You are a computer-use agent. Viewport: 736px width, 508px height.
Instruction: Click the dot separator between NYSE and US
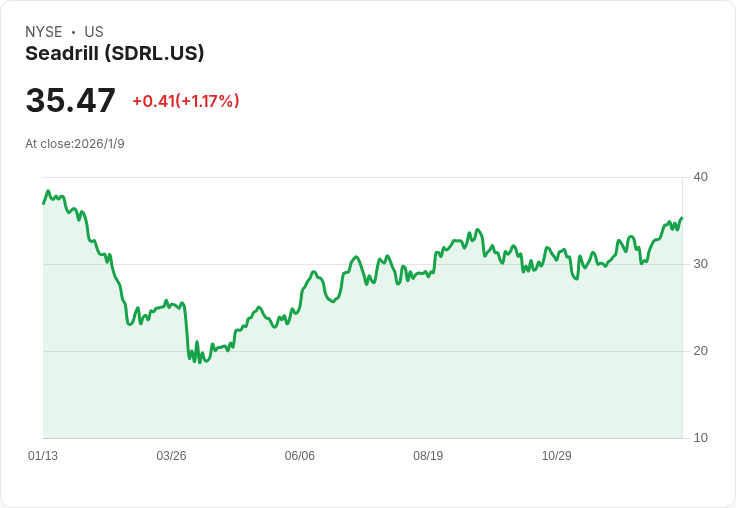pos(73,32)
